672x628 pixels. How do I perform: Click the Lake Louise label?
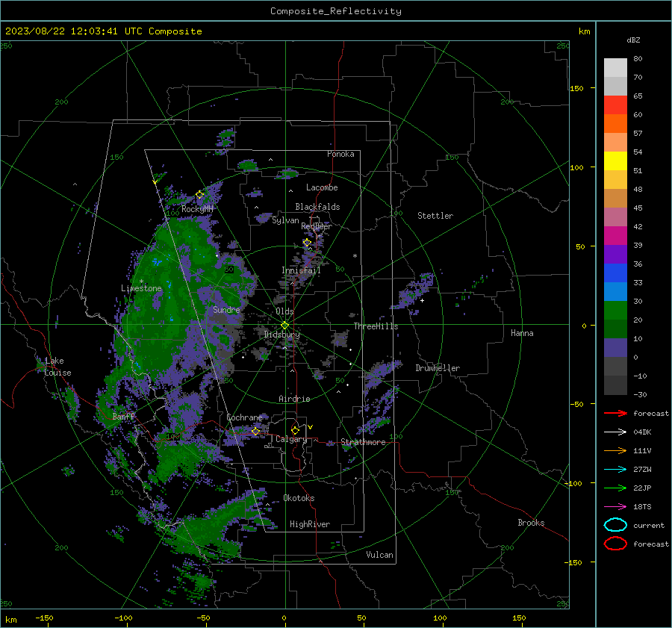[x=57, y=367]
